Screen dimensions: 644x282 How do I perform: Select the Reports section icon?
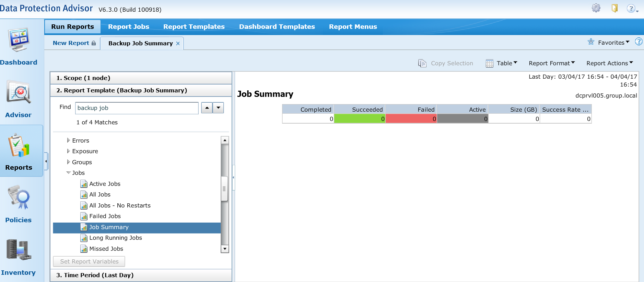point(19,145)
